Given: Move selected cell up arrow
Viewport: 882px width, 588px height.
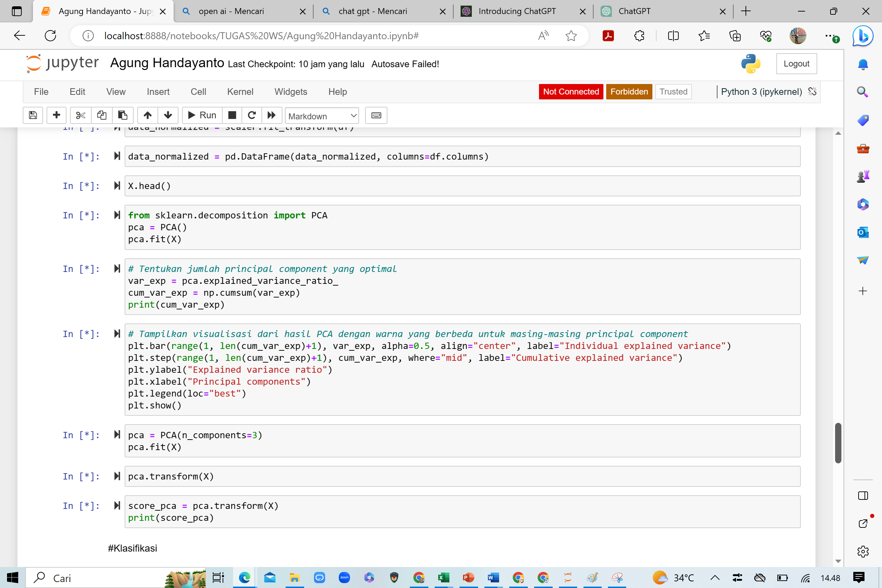Looking at the screenshot, I should pyautogui.click(x=147, y=115).
